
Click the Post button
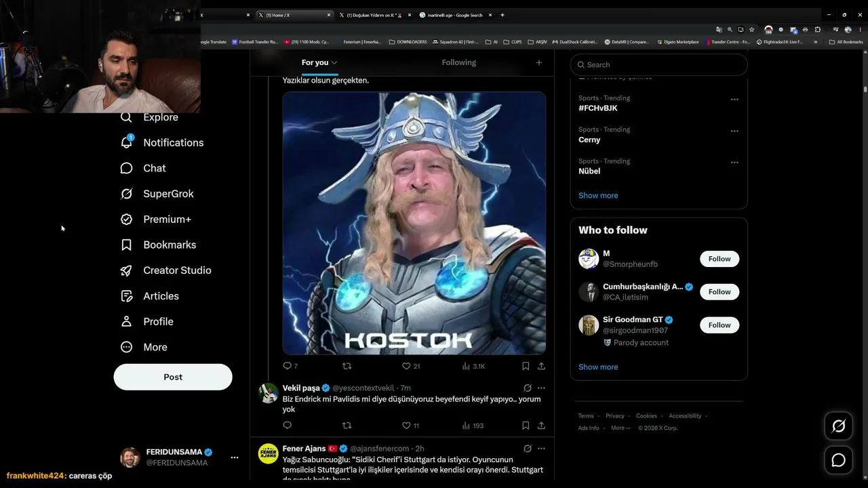(173, 377)
